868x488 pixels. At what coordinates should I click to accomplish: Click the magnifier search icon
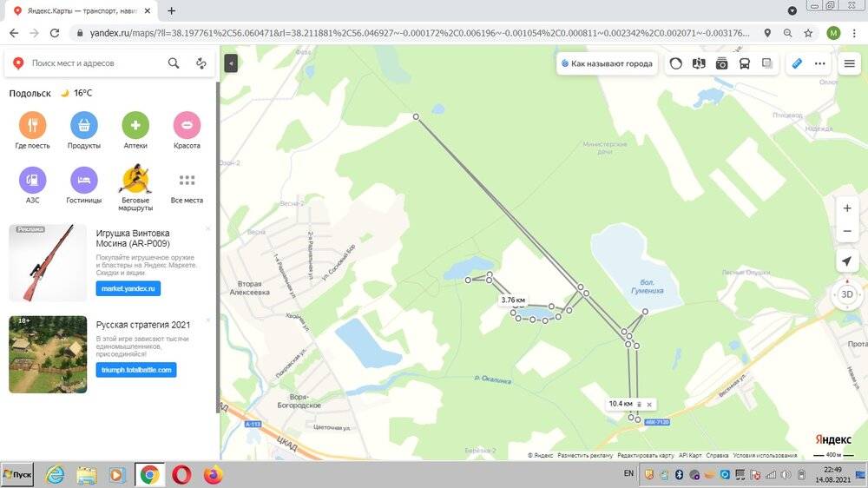click(174, 63)
